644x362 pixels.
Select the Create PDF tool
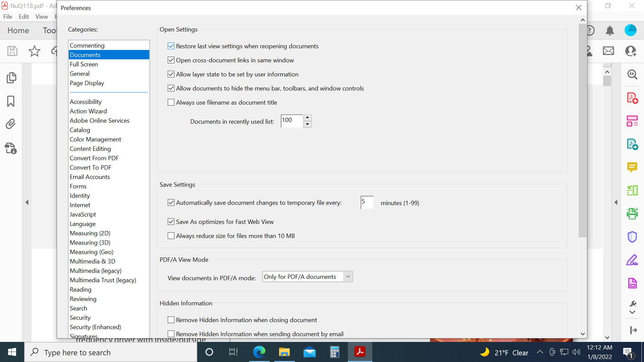pos(632,98)
